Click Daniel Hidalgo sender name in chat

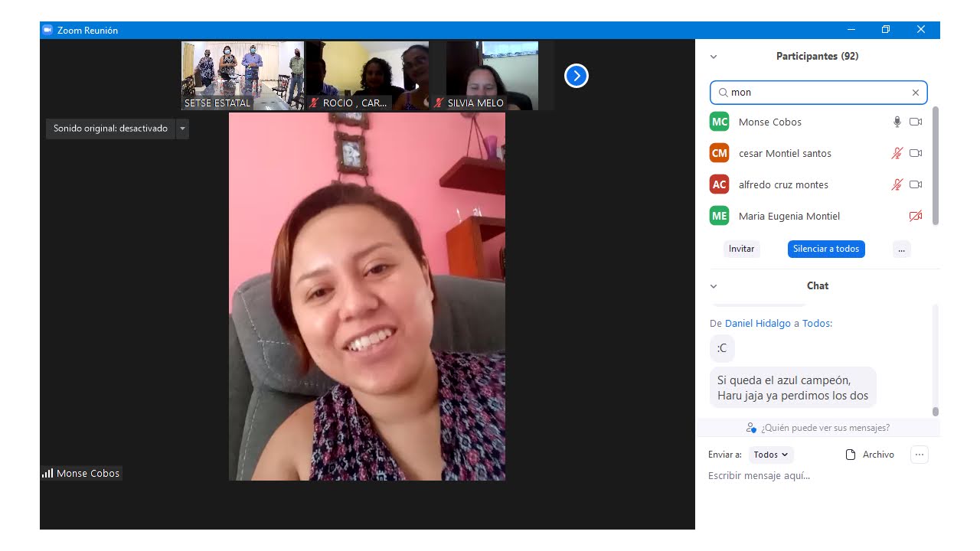tap(758, 324)
